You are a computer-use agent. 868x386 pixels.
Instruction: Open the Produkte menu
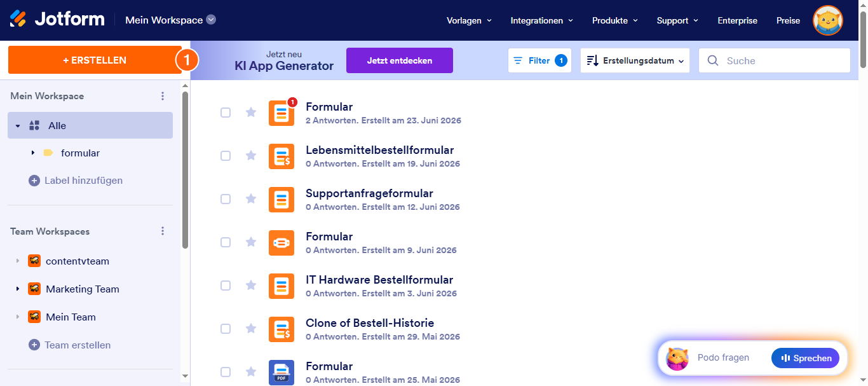click(615, 20)
